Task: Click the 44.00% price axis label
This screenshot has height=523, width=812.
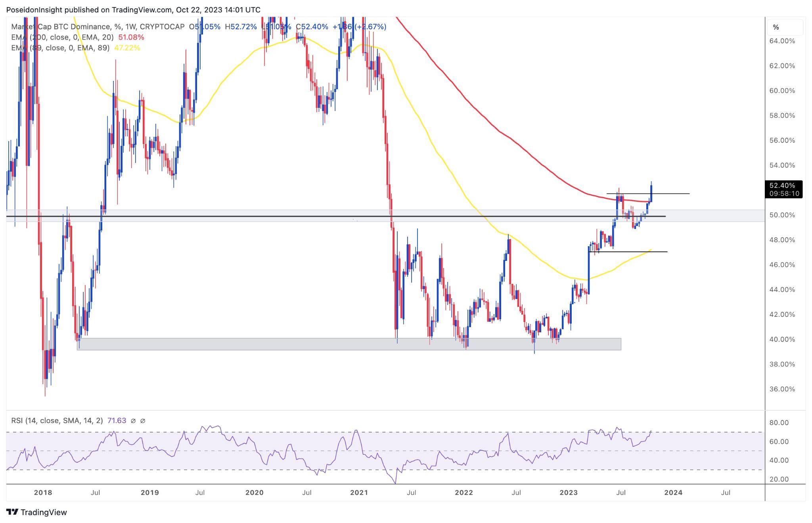Action: coord(782,289)
